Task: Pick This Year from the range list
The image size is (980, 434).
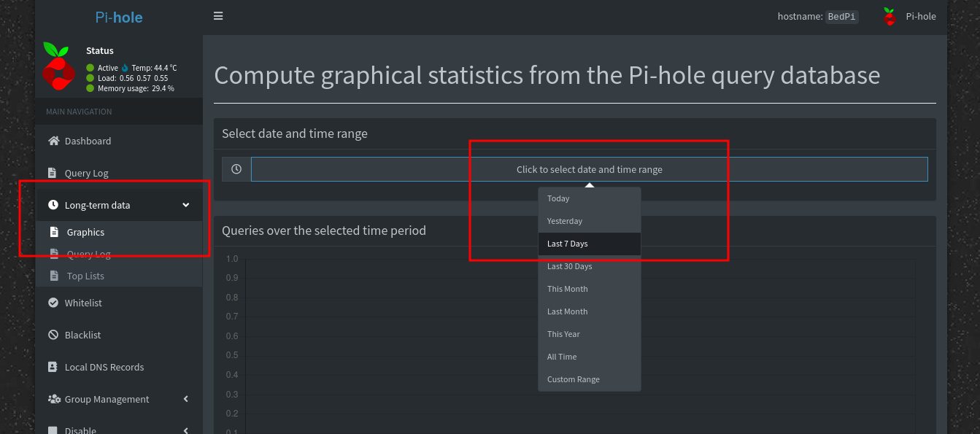Action: pyautogui.click(x=590, y=334)
